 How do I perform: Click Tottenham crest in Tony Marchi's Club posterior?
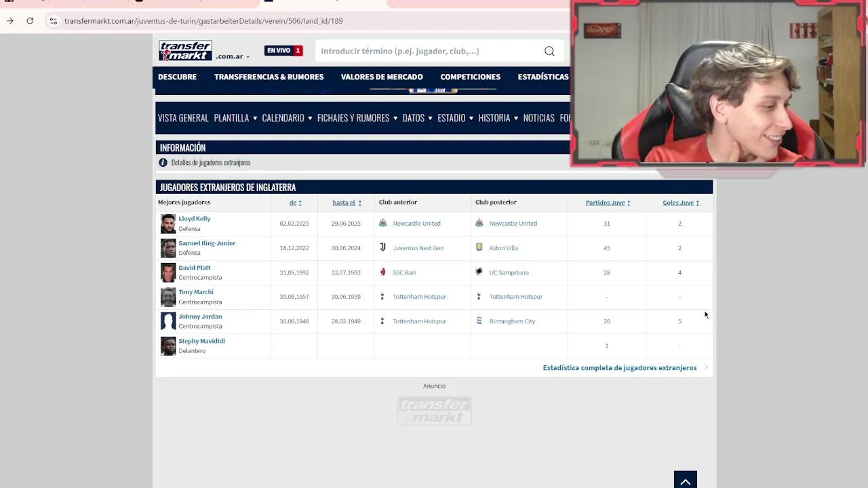click(479, 296)
